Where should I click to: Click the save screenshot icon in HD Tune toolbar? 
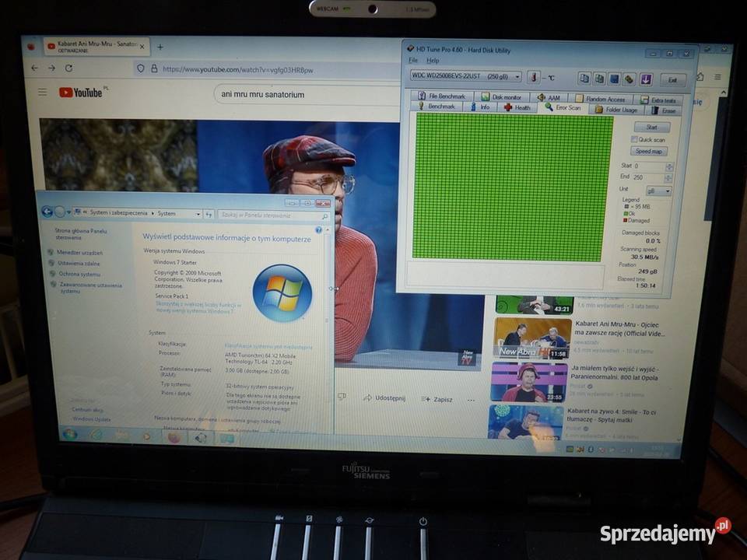pyautogui.click(x=614, y=78)
